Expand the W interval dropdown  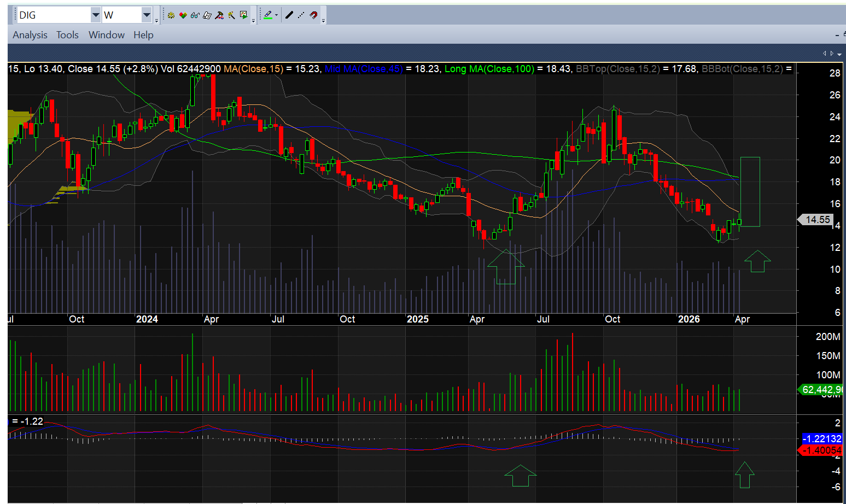(x=147, y=15)
